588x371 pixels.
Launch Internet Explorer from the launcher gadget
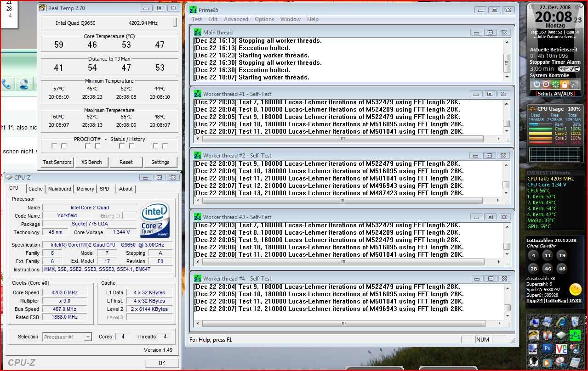coord(561,322)
